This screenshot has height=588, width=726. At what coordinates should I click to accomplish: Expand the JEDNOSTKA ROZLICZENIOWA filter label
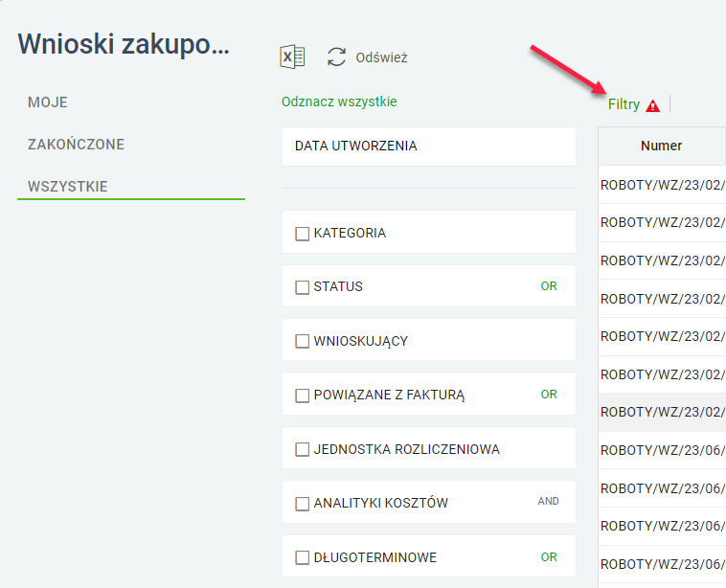point(406,449)
